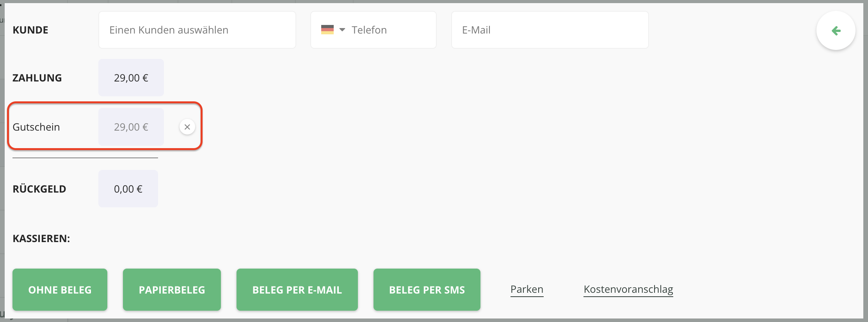Screen dimensions: 868x322
Task: Send receipt via BELEG PER E-MAIL
Action: click(x=297, y=290)
